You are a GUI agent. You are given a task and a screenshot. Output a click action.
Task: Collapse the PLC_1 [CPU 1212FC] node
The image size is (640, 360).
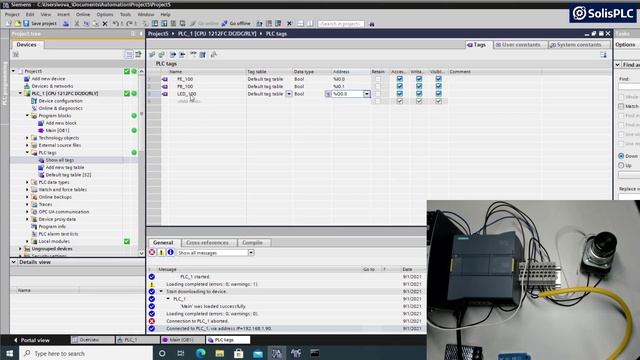[x=20, y=93]
